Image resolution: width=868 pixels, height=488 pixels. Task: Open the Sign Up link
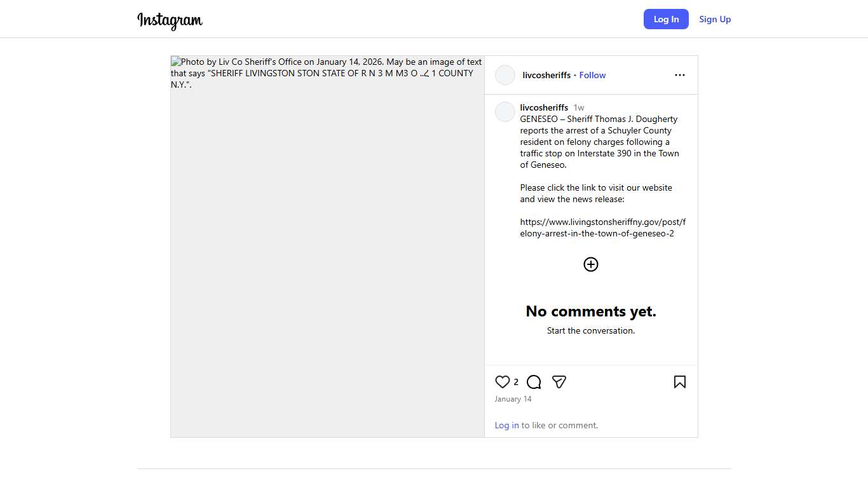715,19
